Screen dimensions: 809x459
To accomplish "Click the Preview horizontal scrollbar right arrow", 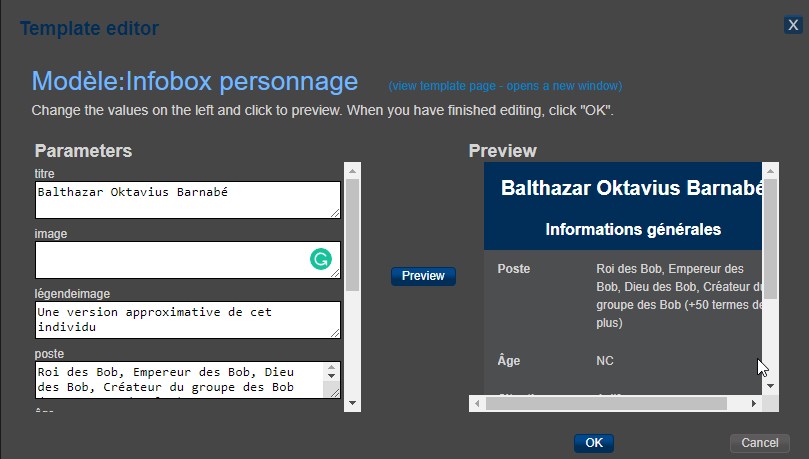I will point(754,403).
